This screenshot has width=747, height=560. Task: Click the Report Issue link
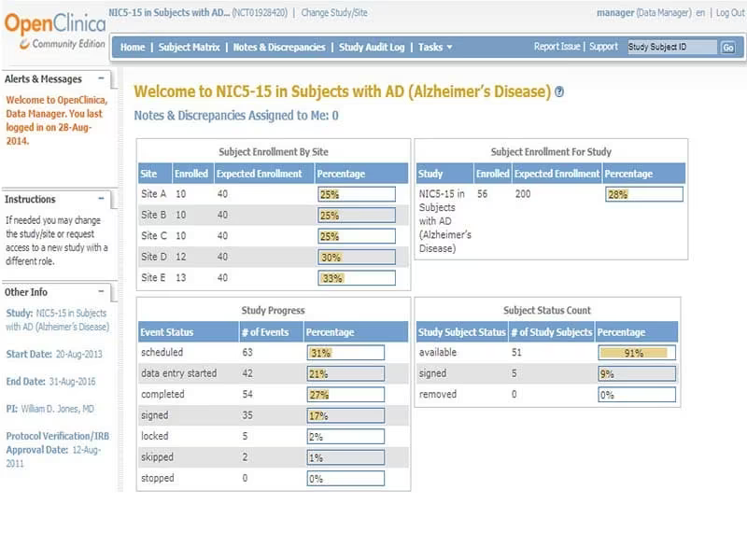pyautogui.click(x=557, y=46)
